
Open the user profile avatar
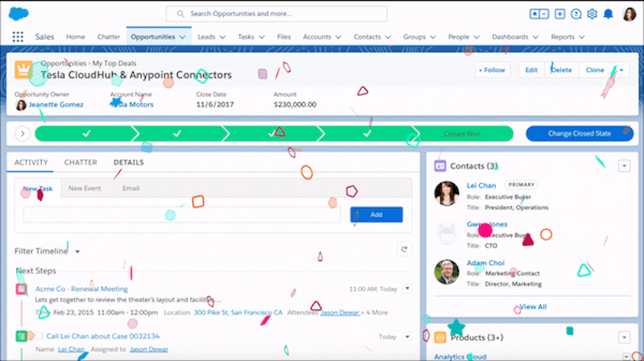tap(629, 15)
